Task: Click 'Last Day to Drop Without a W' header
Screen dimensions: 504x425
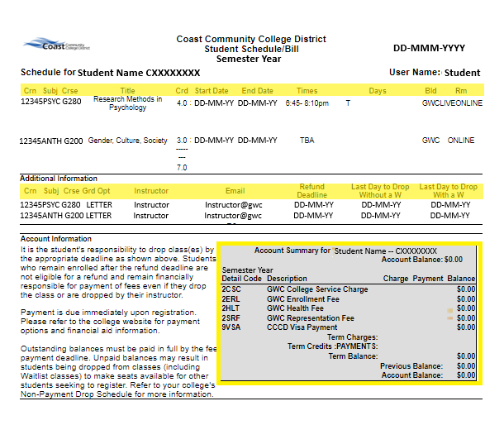Action: [x=380, y=191]
